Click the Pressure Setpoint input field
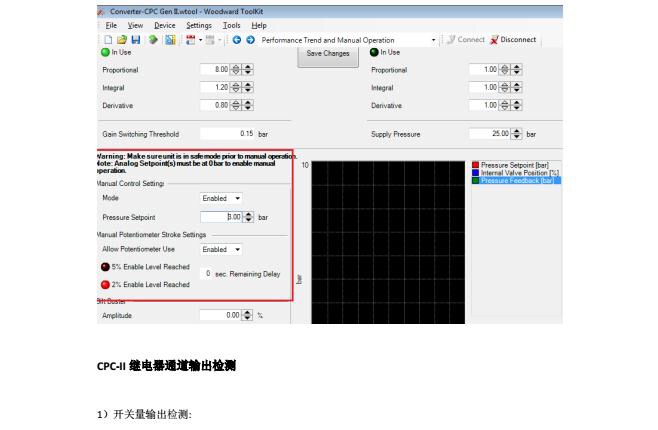 tap(221, 217)
